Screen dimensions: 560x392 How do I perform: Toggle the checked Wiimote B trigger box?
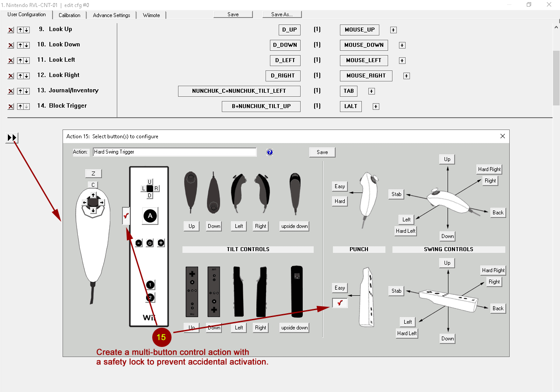[126, 216]
